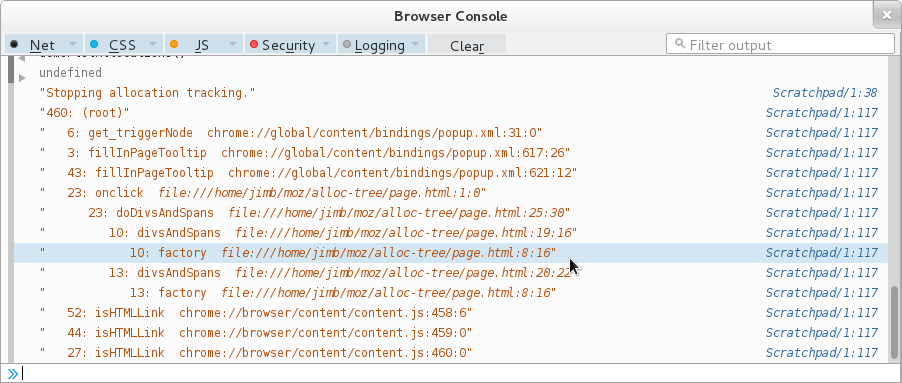Click the gray Logging filter dot
This screenshot has width=902, height=383.
coord(347,44)
